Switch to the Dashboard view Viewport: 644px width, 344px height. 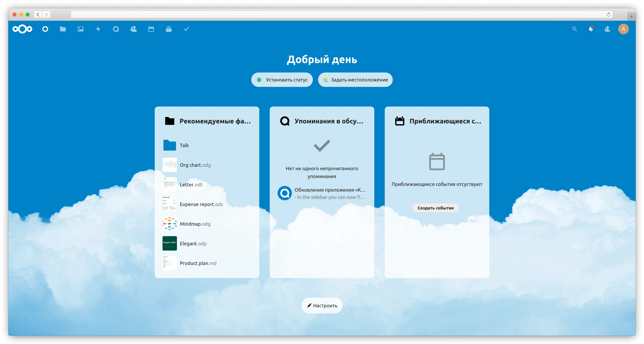45,29
